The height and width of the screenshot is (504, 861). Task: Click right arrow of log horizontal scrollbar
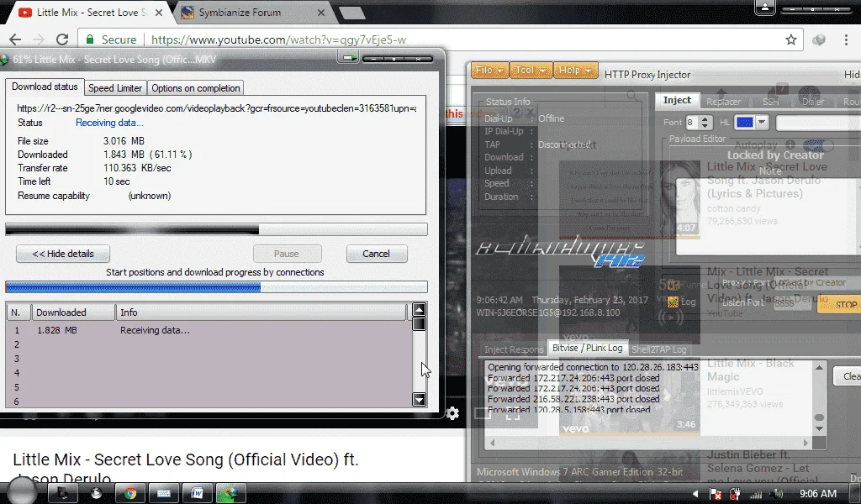coord(806,443)
